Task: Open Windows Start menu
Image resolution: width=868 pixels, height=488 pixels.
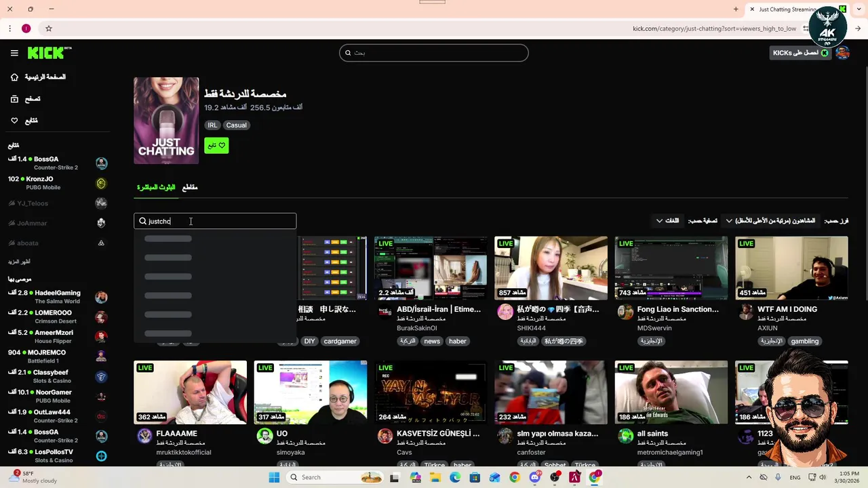Action: (x=274, y=477)
